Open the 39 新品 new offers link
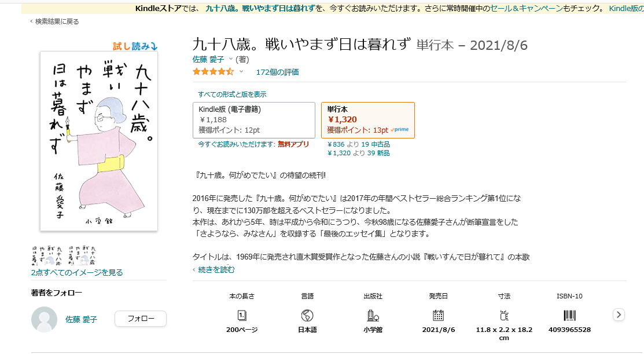Viewport: 644px width, 354px height. (x=378, y=153)
